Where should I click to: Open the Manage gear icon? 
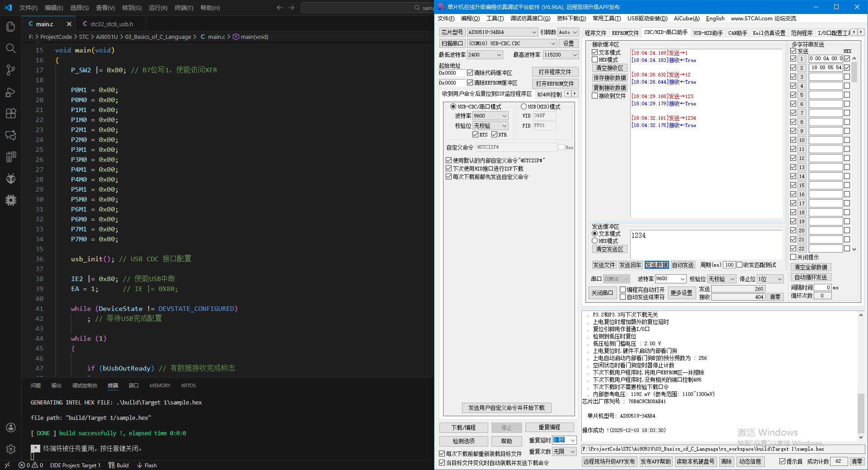pyautogui.click(x=11, y=449)
